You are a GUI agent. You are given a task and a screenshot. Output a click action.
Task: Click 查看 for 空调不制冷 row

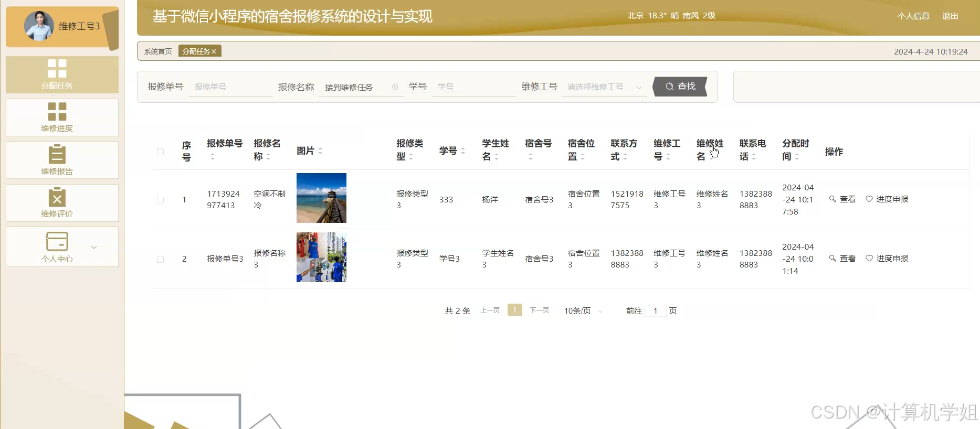[x=842, y=199]
